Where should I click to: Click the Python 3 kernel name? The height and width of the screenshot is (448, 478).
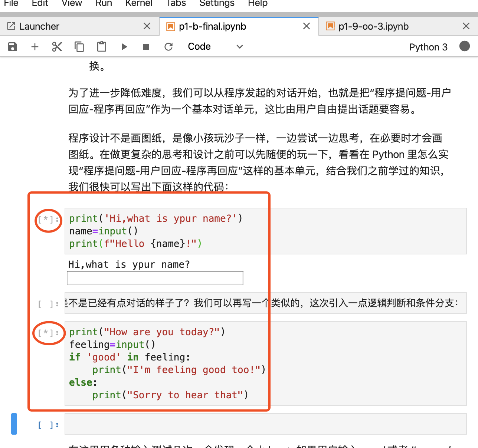[428, 47]
